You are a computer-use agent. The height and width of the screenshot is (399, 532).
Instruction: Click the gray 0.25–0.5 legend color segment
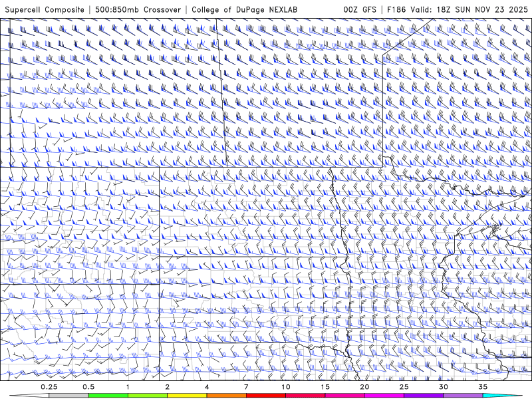pos(68,396)
